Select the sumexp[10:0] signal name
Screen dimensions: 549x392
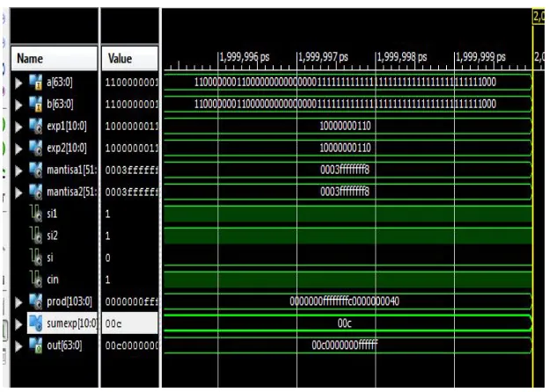(x=72, y=323)
